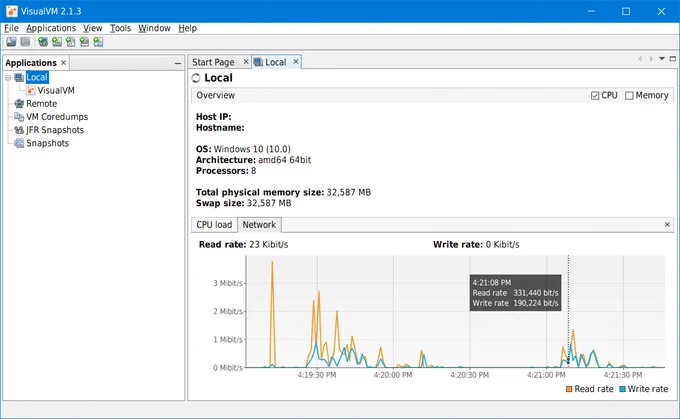Open the File menu
The image size is (680, 419).
coord(11,28)
